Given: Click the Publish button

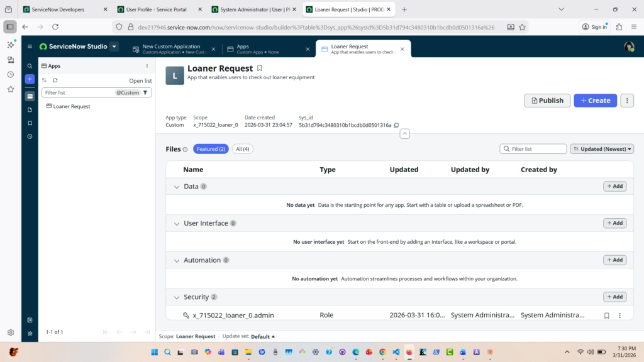Looking at the screenshot, I should click(x=547, y=101).
